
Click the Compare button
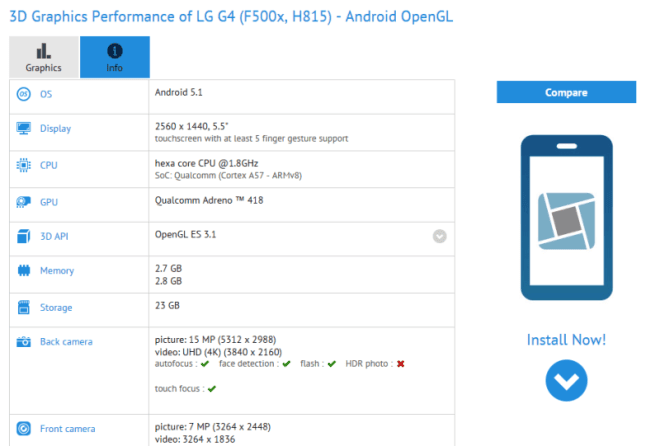(566, 92)
